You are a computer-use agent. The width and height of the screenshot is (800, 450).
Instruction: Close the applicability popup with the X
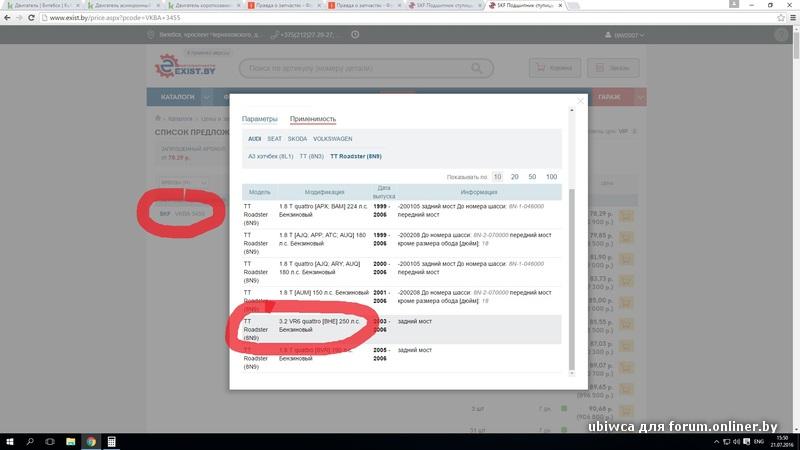point(580,101)
